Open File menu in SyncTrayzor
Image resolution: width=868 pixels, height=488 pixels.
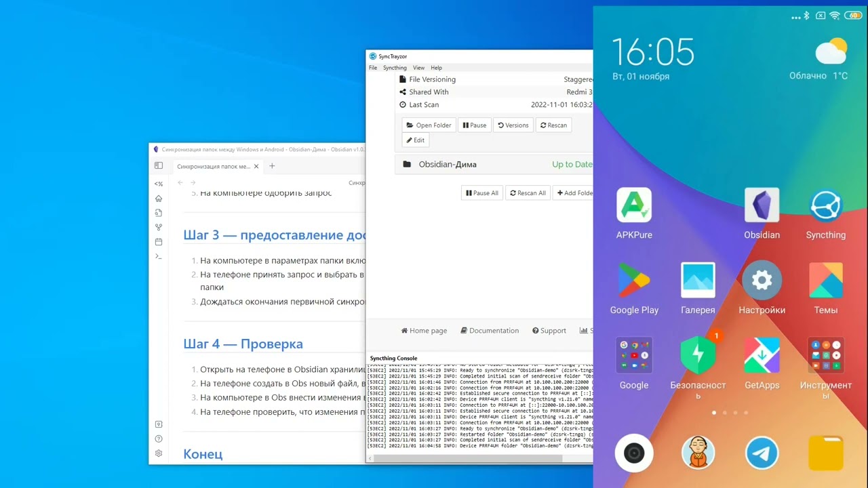373,68
